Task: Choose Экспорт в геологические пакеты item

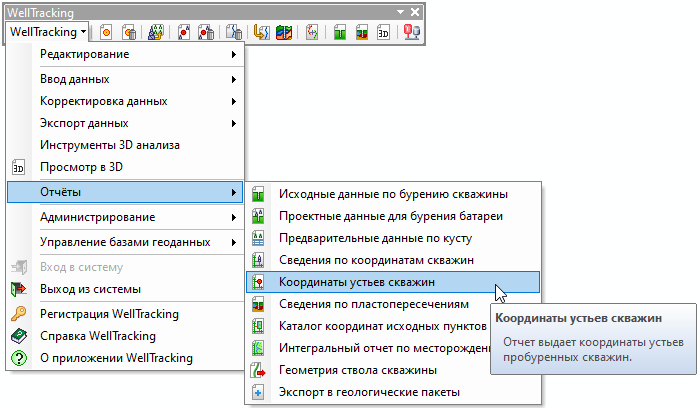Action: point(393,392)
